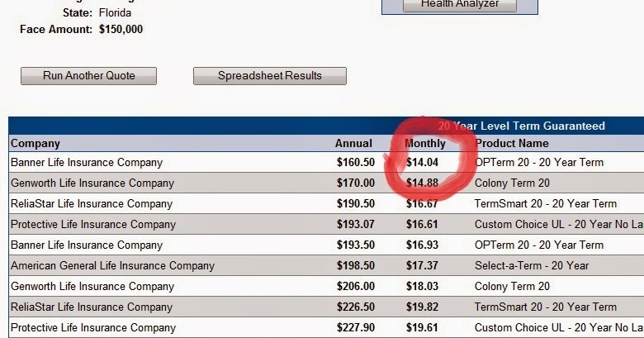Image resolution: width=644 pixels, height=338 pixels.
Task: Click the 20 Year Level Term Guaranteed header
Action: 522,126
